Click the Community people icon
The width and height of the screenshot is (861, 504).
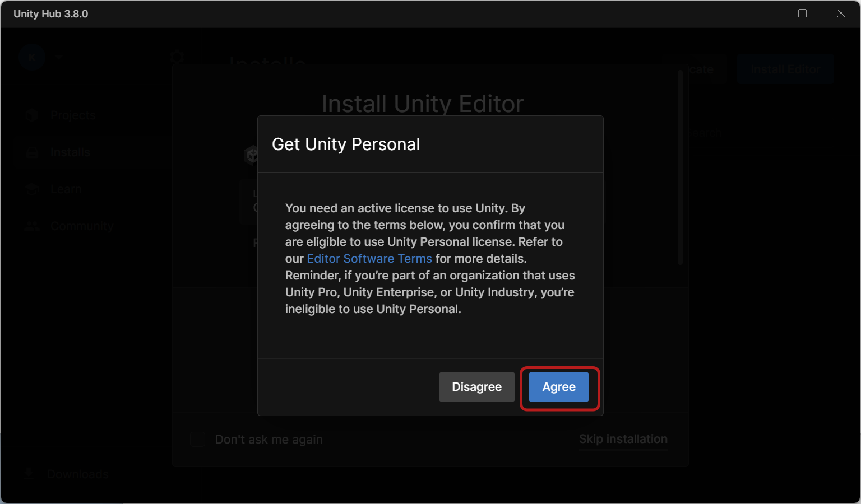(32, 226)
